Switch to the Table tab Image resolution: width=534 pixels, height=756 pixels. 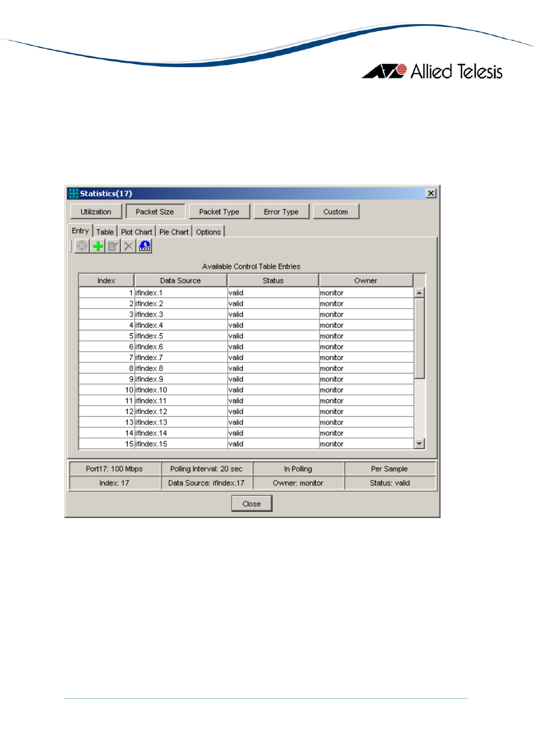[x=105, y=232]
